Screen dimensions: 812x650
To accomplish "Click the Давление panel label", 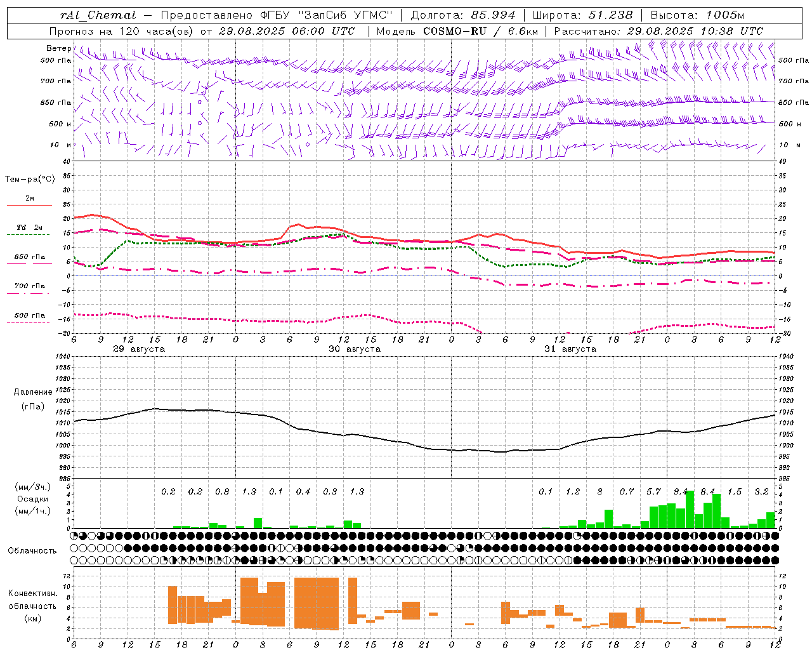I will (x=33, y=392).
